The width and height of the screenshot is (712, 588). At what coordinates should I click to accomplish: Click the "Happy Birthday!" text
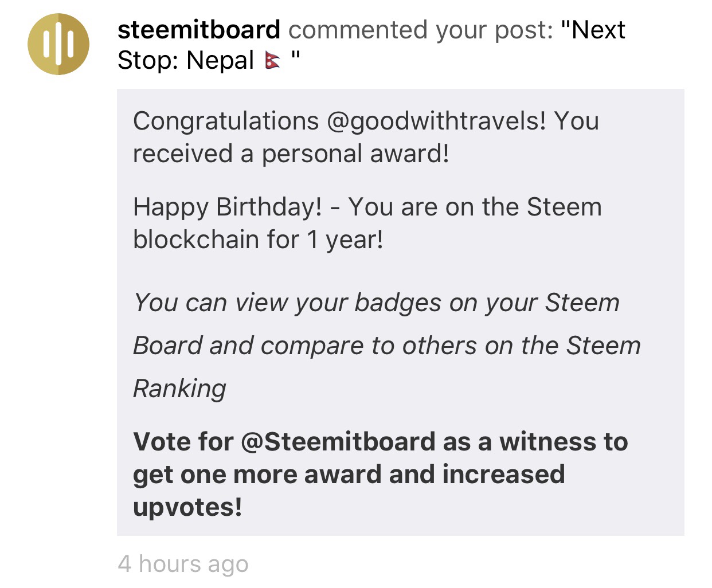[227, 207]
